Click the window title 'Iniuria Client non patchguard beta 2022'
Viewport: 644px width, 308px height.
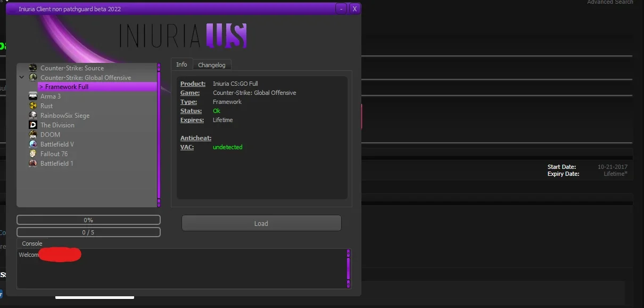[70, 9]
